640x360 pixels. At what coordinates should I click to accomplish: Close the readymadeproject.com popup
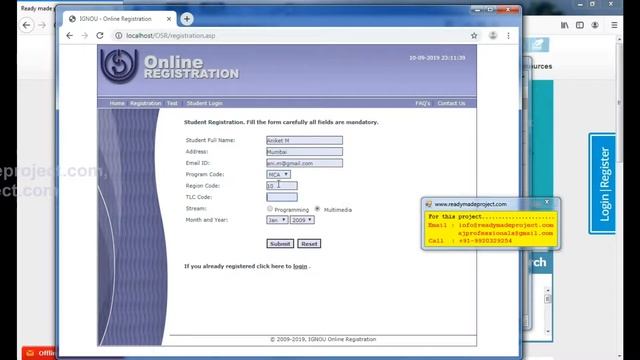tap(547, 202)
